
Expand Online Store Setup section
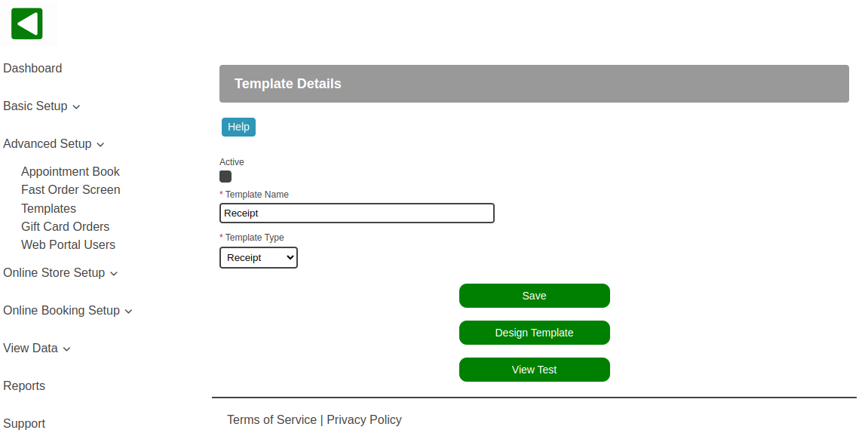pos(60,272)
